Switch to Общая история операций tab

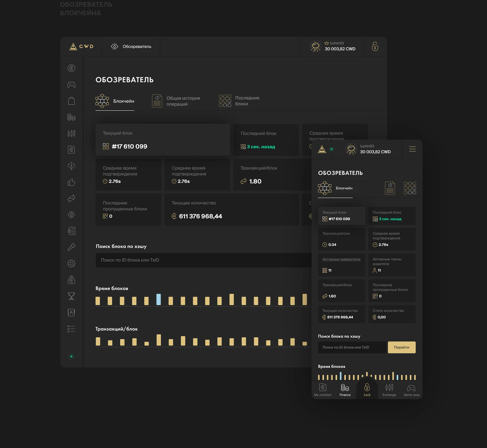176,101
